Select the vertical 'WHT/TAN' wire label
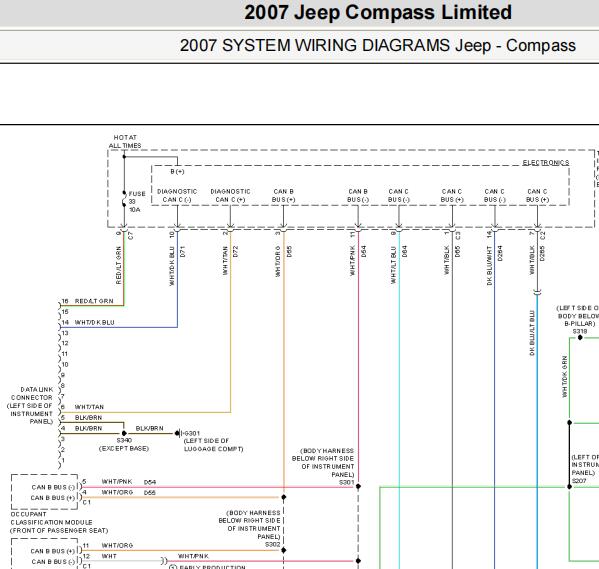This screenshot has height=569, width=599. (x=225, y=261)
